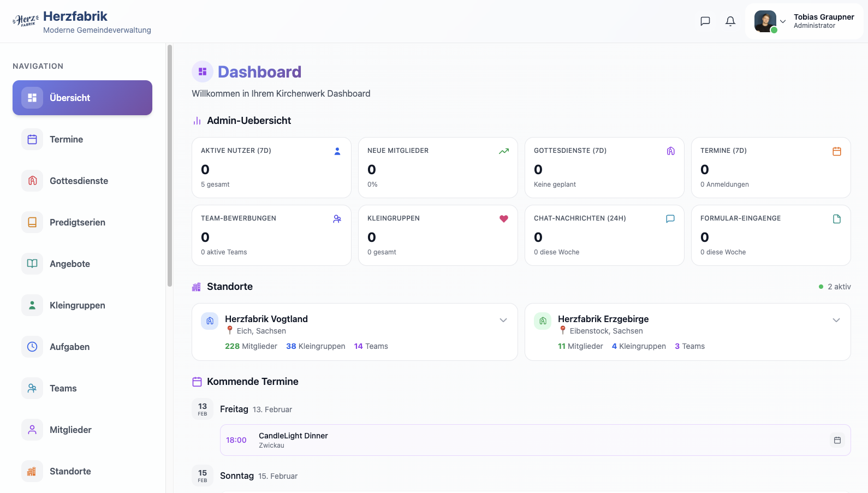Open Predigtserien in the sidebar
The height and width of the screenshot is (493, 868).
[x=82, y=222]
